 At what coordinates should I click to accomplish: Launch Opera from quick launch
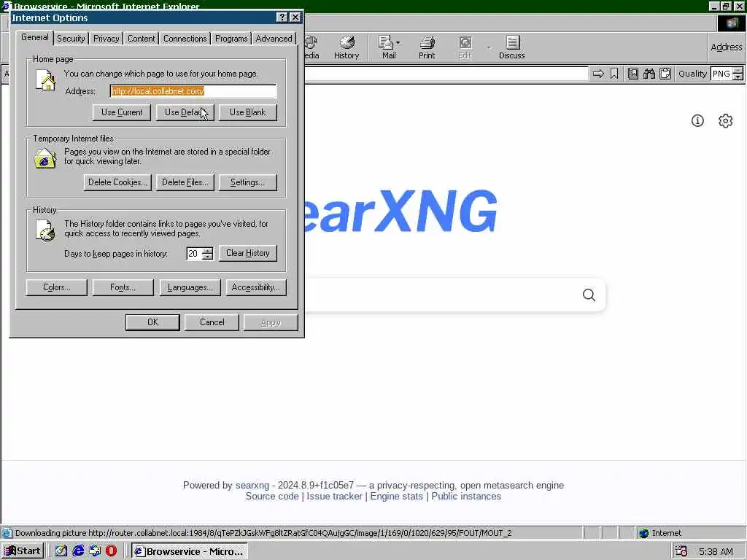(111, 551)
